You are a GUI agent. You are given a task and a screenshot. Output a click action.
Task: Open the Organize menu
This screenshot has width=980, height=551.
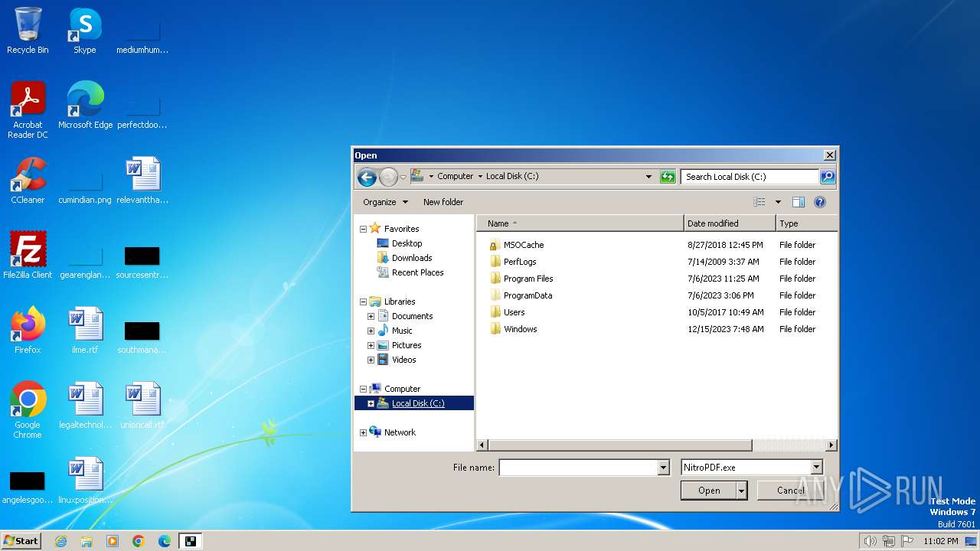(x=385, y=202)
